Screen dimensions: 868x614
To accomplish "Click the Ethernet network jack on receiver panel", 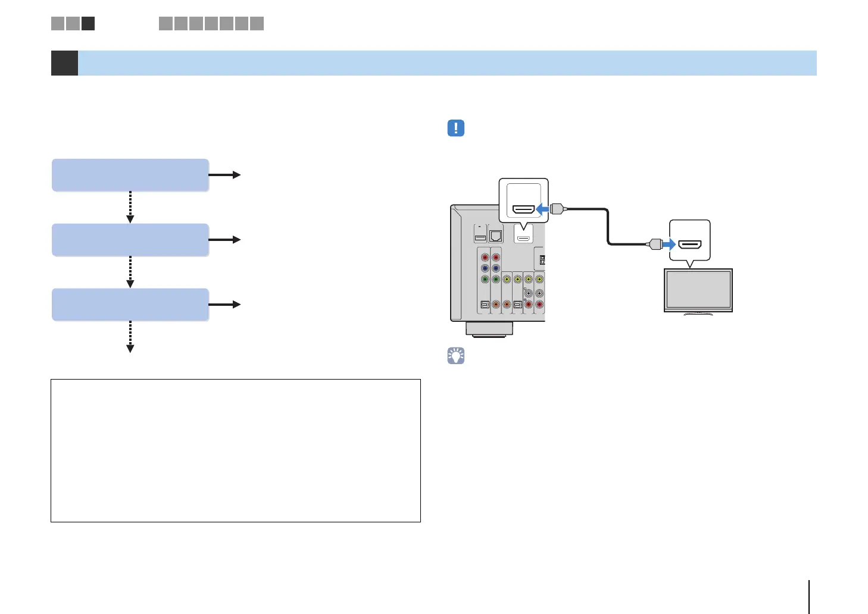I will point(495,236).
